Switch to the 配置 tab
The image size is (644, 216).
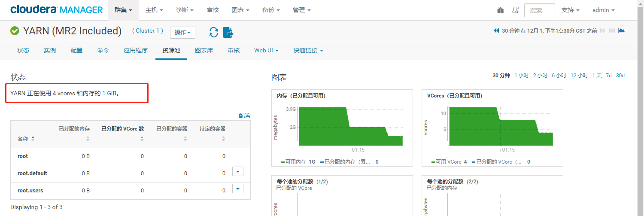(x=76, y=50)
